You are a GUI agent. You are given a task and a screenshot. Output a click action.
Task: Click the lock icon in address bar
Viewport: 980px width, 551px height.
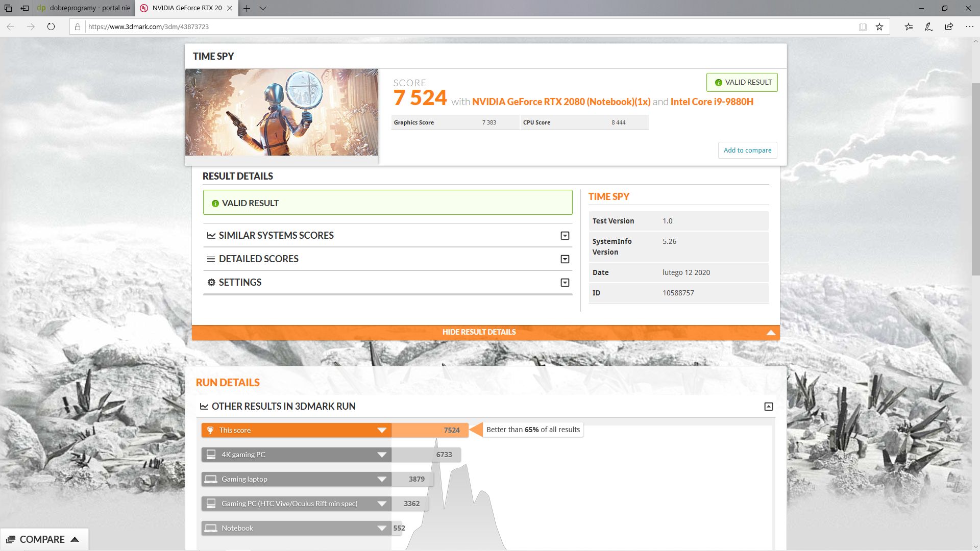click(x=78, y=27)
